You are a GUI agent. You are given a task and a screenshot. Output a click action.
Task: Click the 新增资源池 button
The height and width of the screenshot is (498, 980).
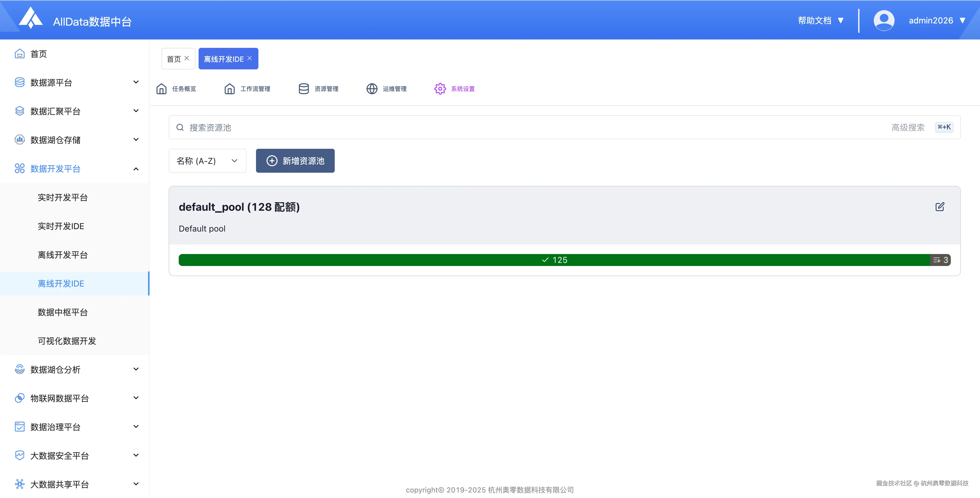click(295, 160)
